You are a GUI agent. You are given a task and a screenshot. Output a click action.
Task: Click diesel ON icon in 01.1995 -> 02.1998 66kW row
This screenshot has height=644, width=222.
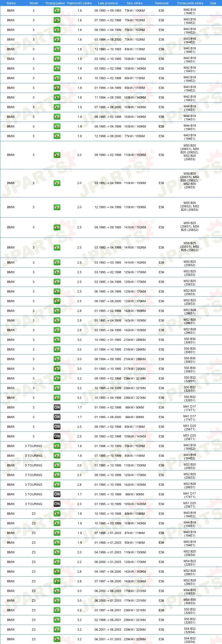pos(57,407)
